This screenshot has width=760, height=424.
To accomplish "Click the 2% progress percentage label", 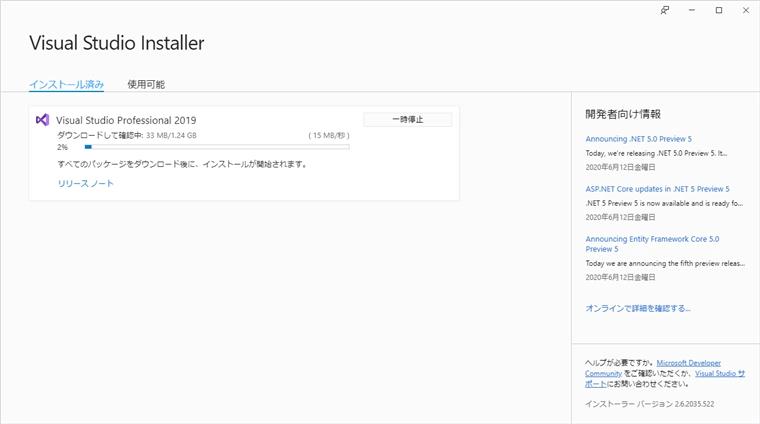I will click(63, 147).
